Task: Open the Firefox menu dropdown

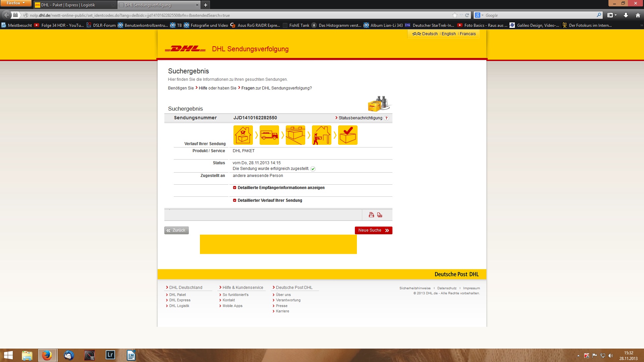Action: 15,3
